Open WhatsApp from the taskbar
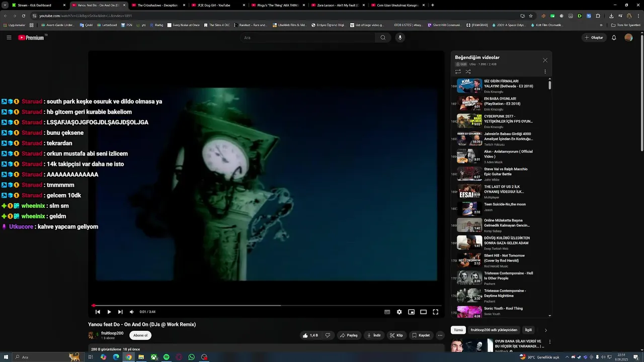This screenshot has height=362, width=644. tap(192, 357)
